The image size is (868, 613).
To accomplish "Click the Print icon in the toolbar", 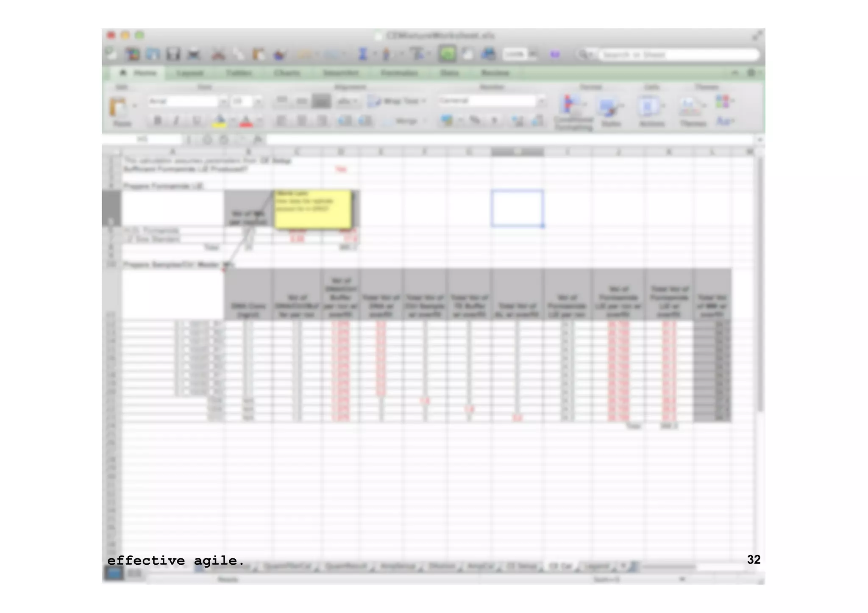I will click(194, 54).
